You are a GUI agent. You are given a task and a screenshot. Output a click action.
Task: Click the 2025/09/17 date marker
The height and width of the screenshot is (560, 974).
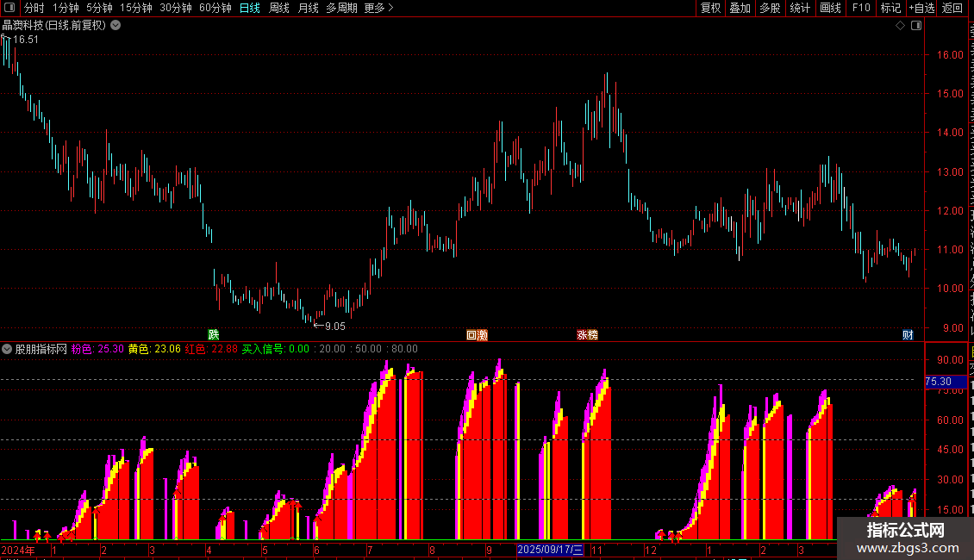tap(551, 550)
